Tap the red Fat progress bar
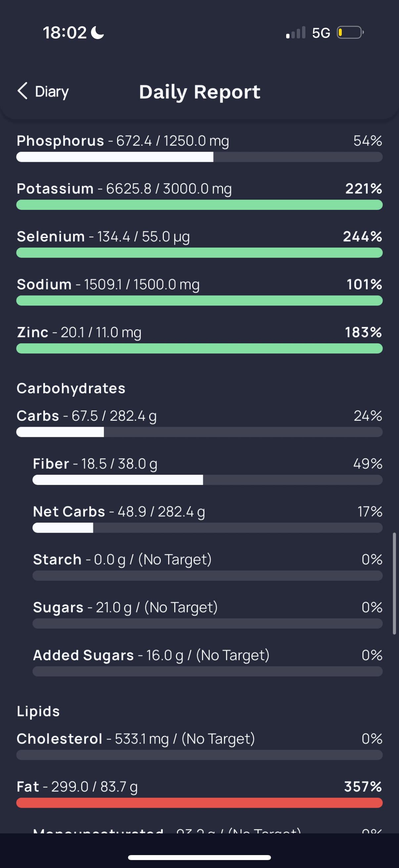The image size is (399, 868). 199,803
